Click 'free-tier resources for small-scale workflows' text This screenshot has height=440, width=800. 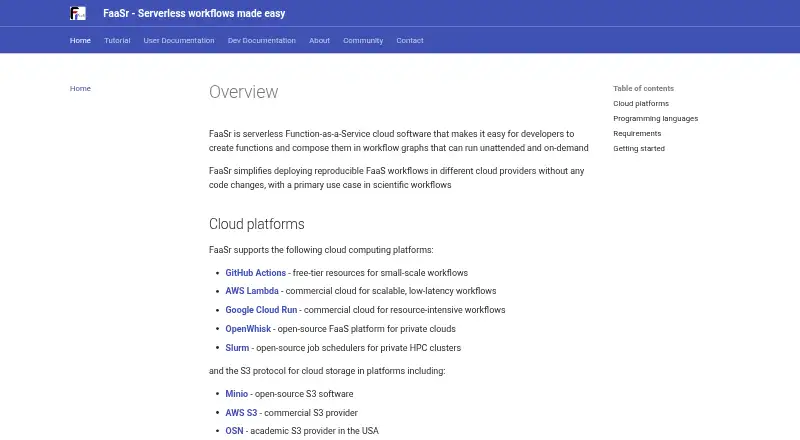click(380, 273)
